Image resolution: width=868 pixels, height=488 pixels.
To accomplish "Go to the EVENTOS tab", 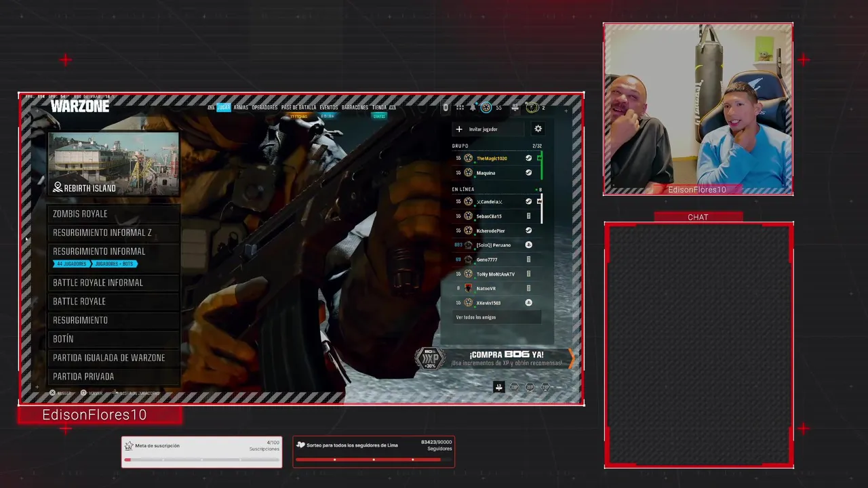I will point(329,107).
